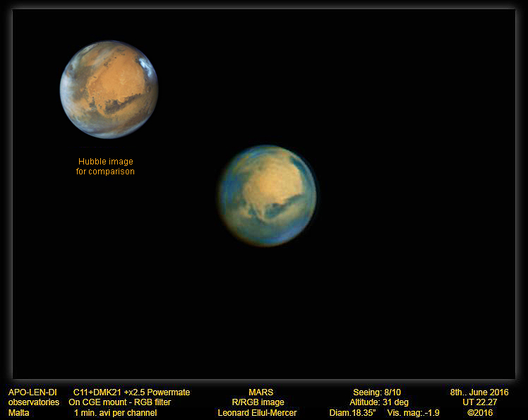Select the central amateur Mars image
528x420 pixels.
(x=267, y=196)
